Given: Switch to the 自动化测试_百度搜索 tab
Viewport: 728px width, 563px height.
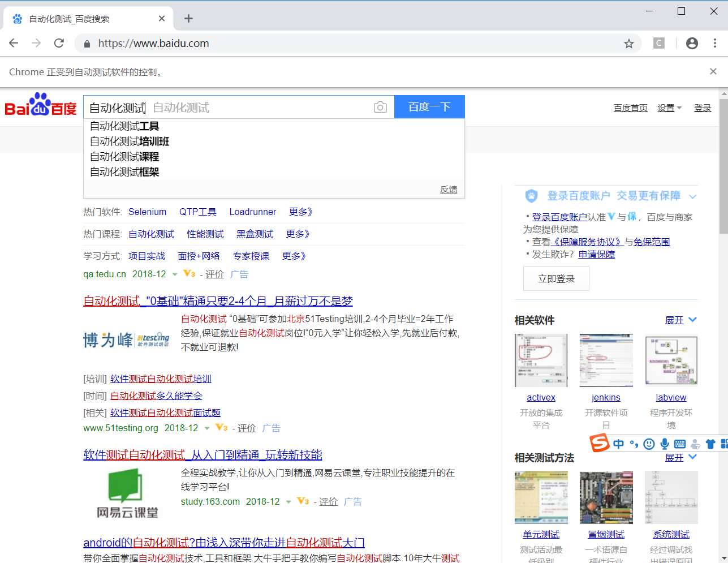Looking at the screenshot, I should pos(80,18).
